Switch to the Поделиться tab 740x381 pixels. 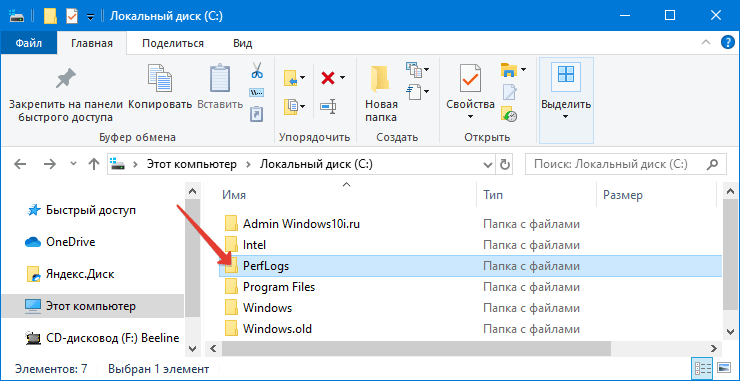pos(173,43)
